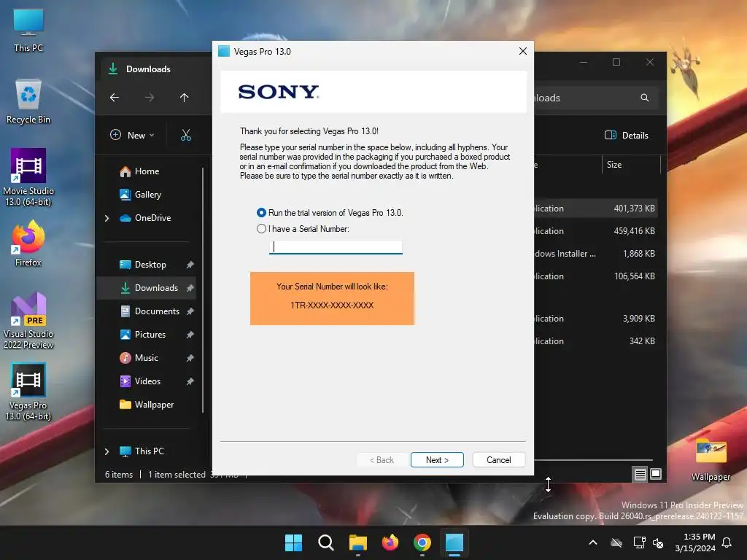This screenshot has height=560, width=747.
Task: Open notifications bell icon
Action: 727,542
